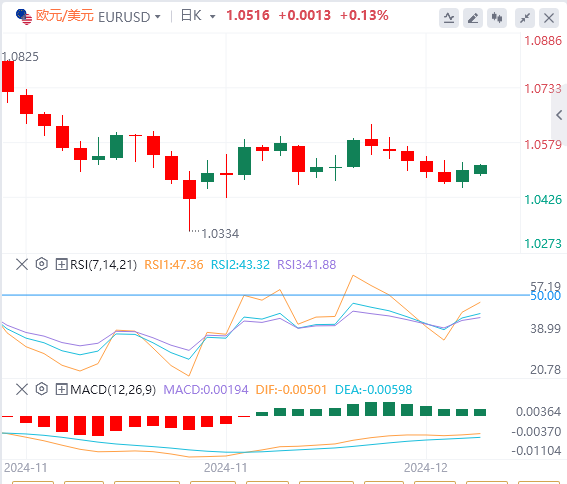
Task: Select the 2024-12 time axis label
Action: pyautogui.click(x=426, y=468)
